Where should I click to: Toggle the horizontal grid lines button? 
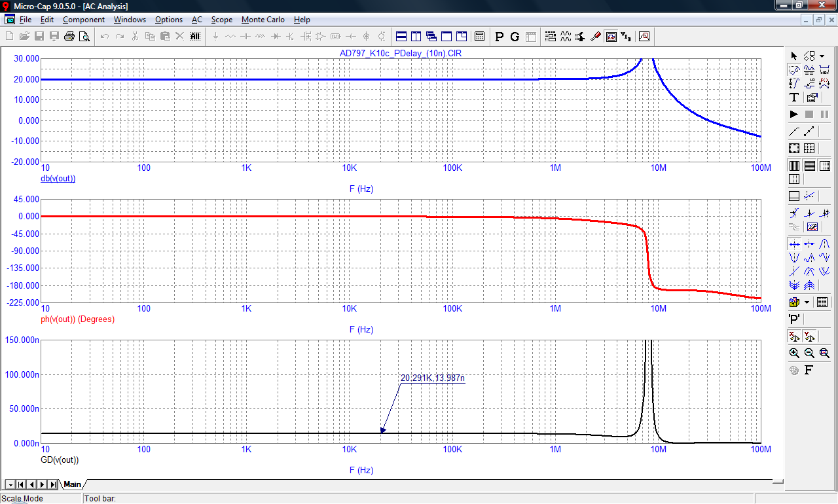[809, 166]
